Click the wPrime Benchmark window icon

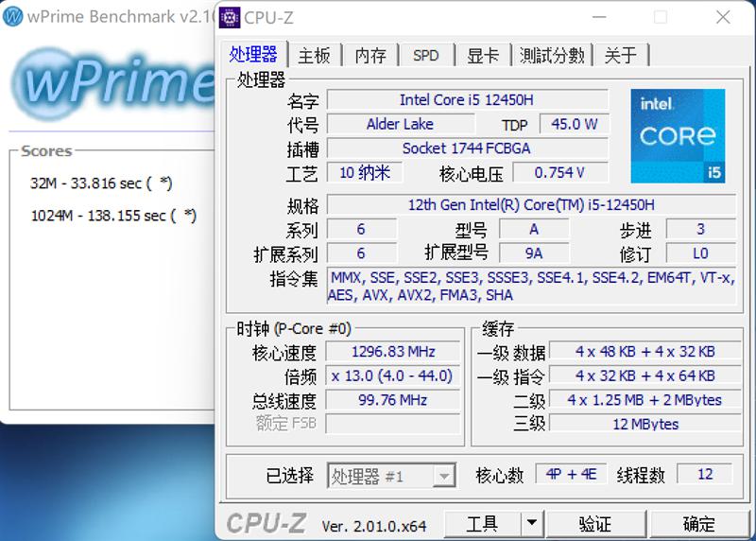12,17
